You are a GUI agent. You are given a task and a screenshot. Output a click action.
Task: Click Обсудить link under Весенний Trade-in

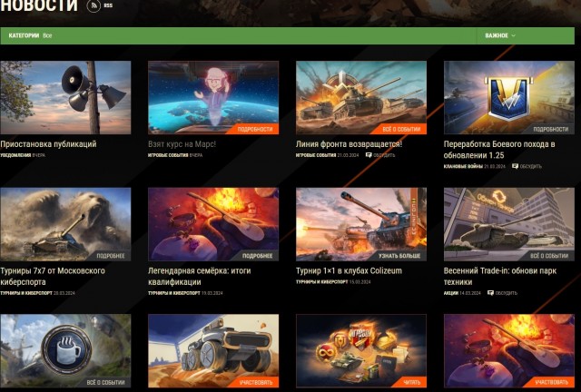tap(506, 293)
